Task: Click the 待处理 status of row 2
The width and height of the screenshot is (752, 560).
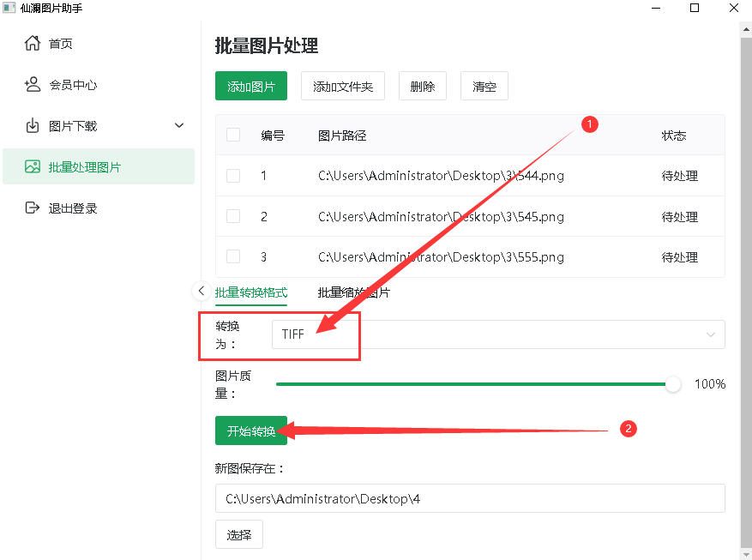Action: click(x=680, y=216)
